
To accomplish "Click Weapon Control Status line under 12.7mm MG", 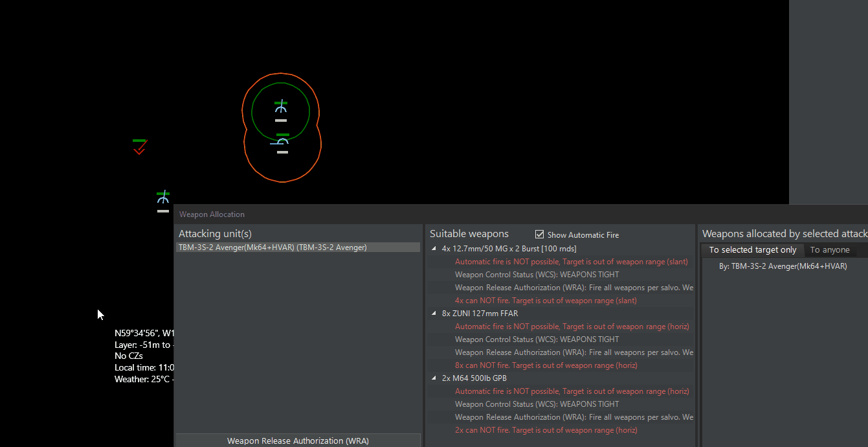I will [x=537, y=275].
